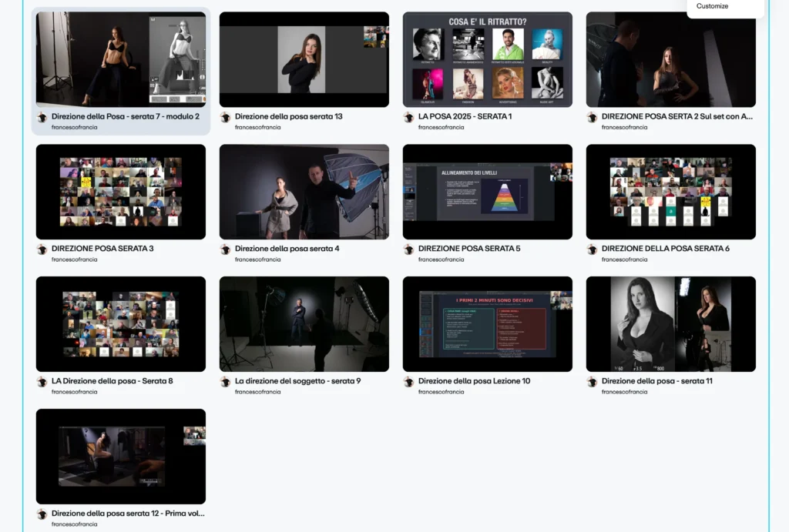Open the serata 11 video thumbnail
This screenshot has width=789, height=532.
pos(670,324)
